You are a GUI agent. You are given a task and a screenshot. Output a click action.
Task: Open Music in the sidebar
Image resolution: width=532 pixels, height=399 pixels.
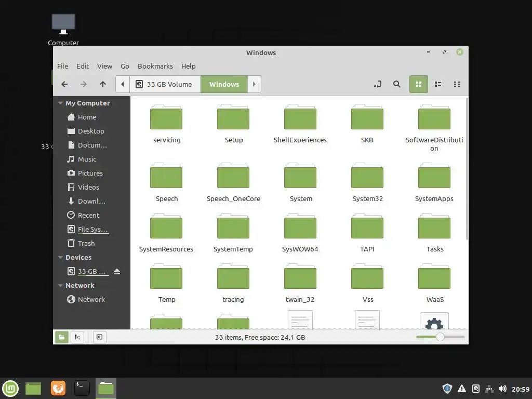click(x=91, y=159)
